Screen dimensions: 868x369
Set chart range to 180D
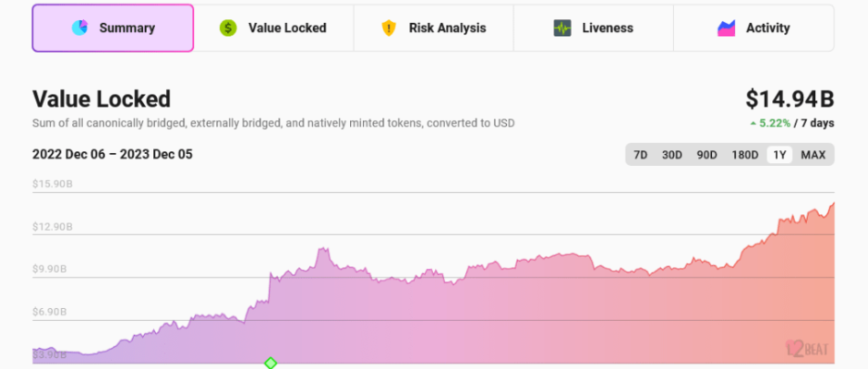coord(744,155)
